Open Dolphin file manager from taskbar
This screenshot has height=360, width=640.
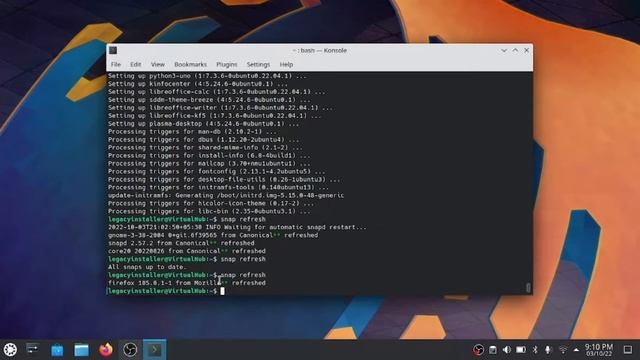(82, 350)
